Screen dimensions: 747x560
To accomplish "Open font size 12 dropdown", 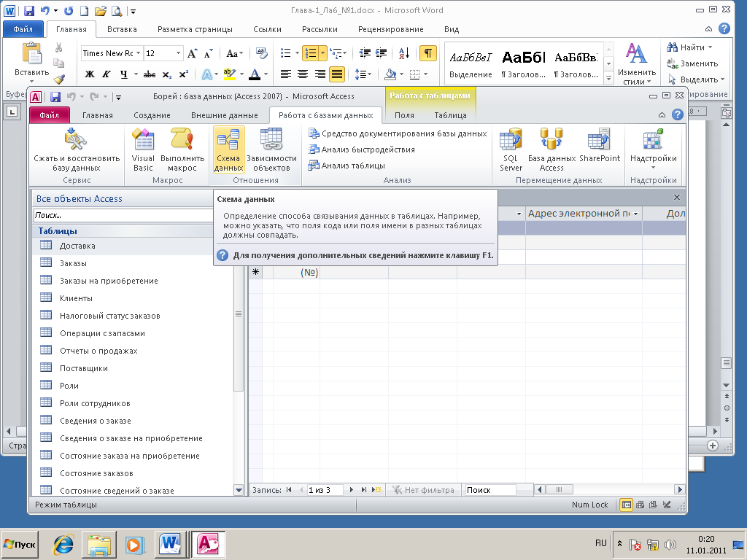I will [x=178, y=53].
